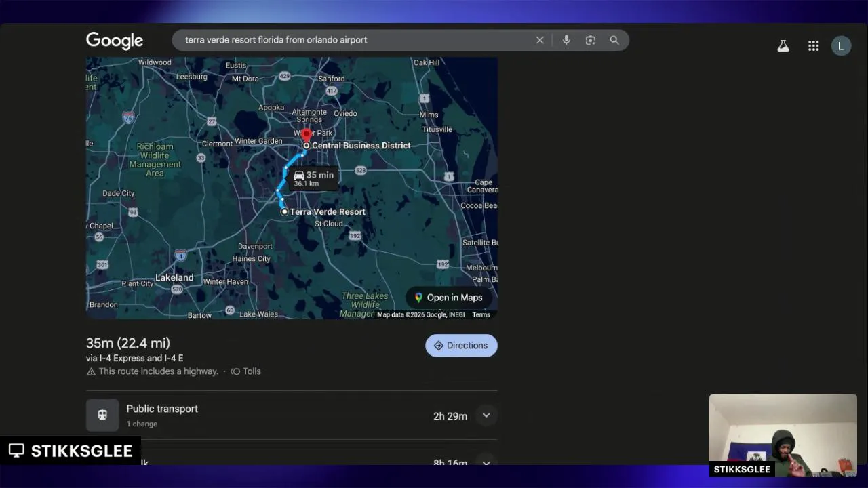
Task: Click 'St Cloud' label on map
Action: [x=328, y=224]
